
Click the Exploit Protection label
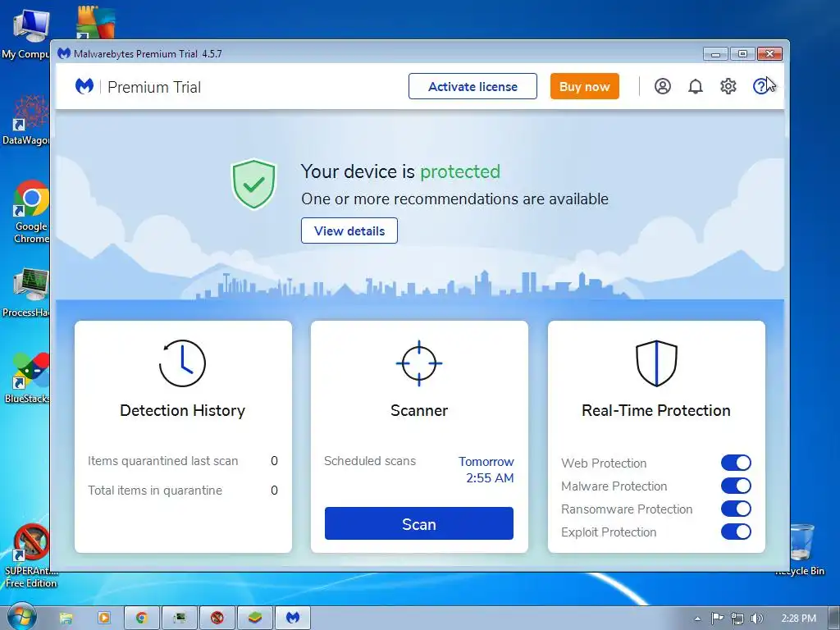click(x=609, y=532)
